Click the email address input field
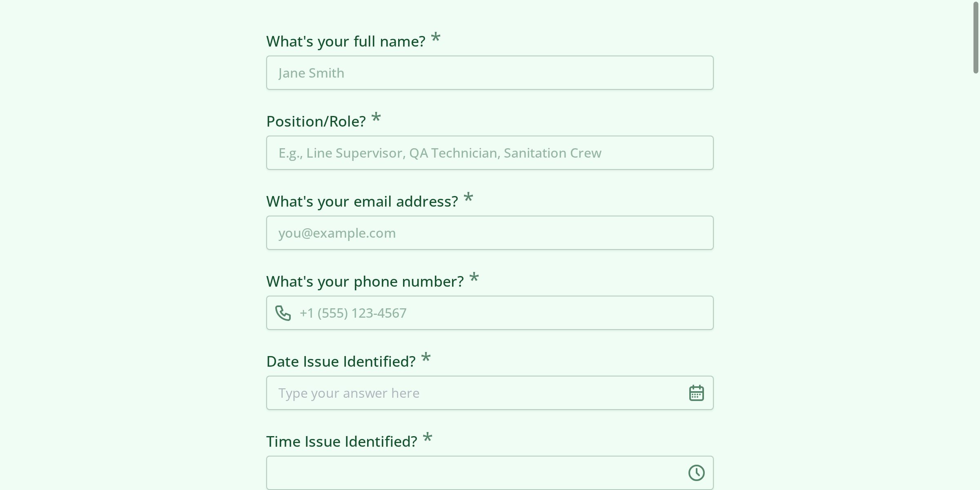Viewport: 980px width, 490px height. (490, 233)
